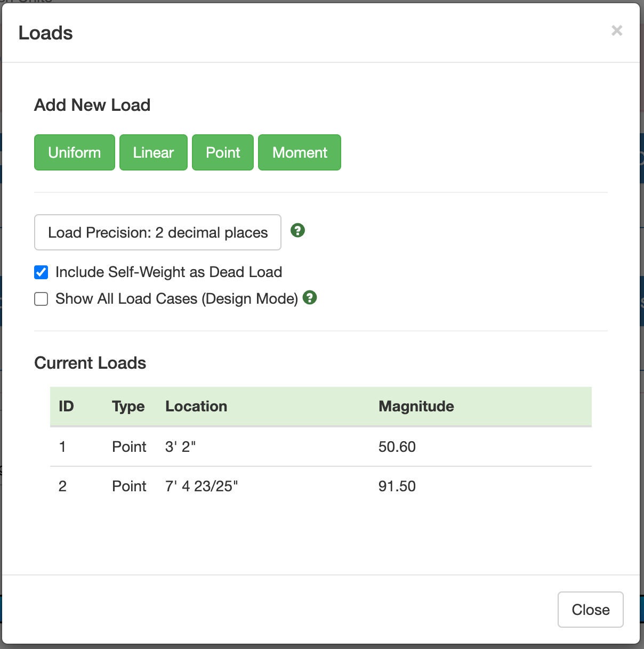The width and height of the screenshot is (644, 649).
Task: Open the Load Precision dropdown
Action: point(158,232)
